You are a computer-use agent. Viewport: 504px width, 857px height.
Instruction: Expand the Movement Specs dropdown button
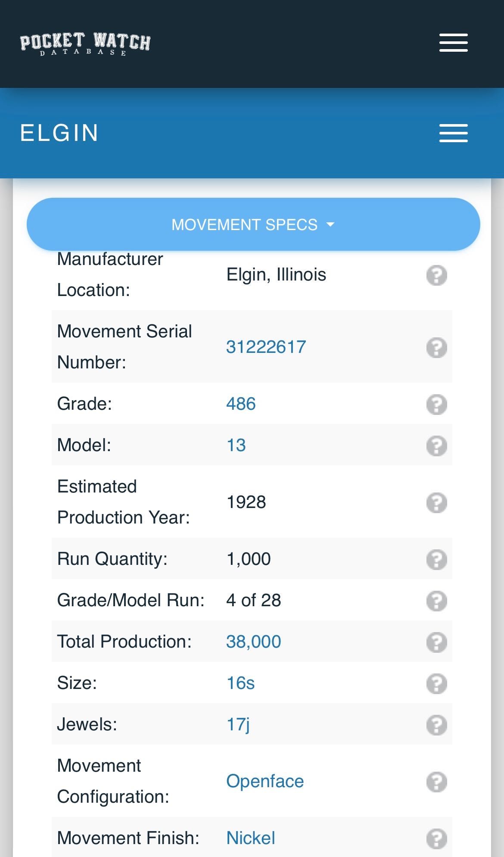253,224
